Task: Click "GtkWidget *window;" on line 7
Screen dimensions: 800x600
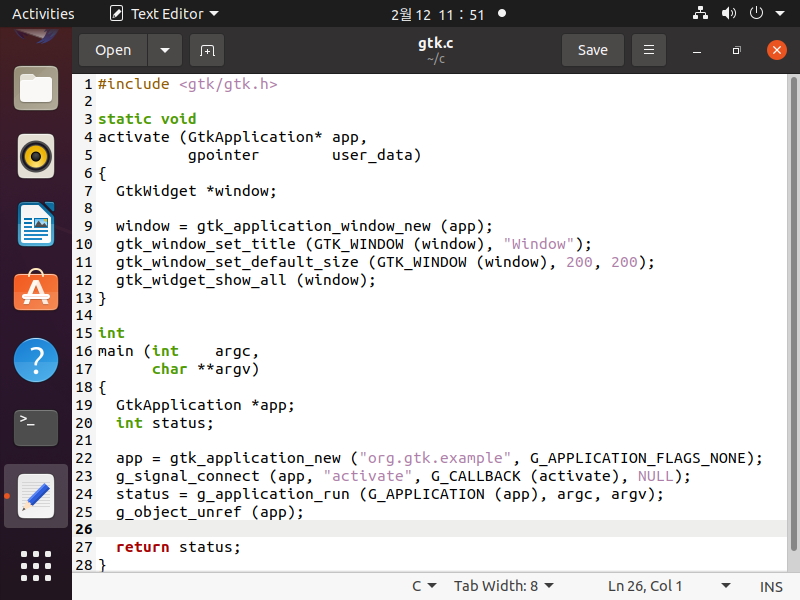Action: [196, 191]
